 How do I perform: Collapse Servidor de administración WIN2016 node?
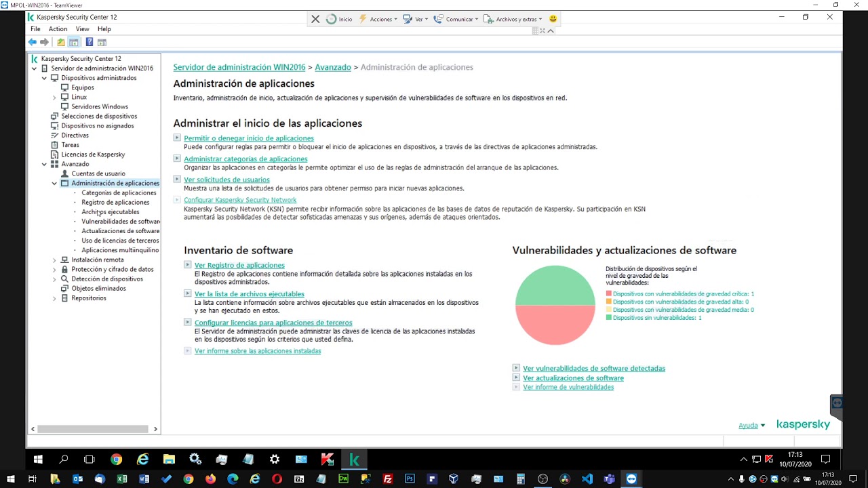pyautogui.click(x=34, y=68)
